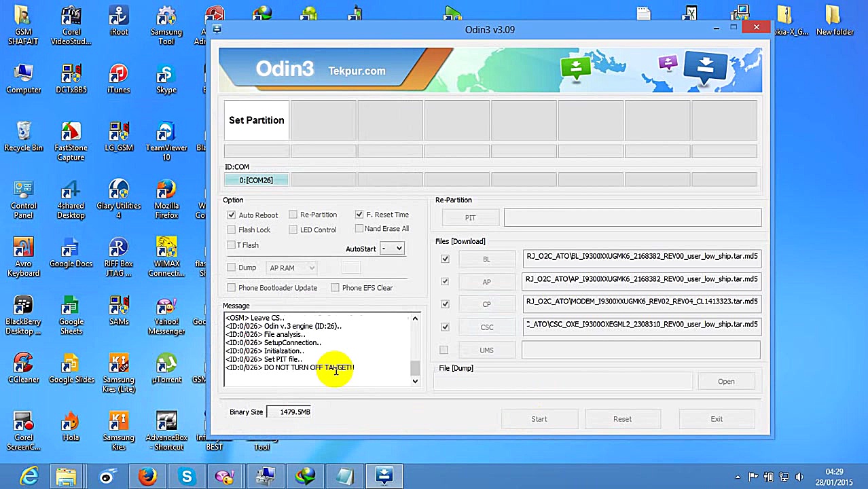Open the AutoStart dropdown

391,249
